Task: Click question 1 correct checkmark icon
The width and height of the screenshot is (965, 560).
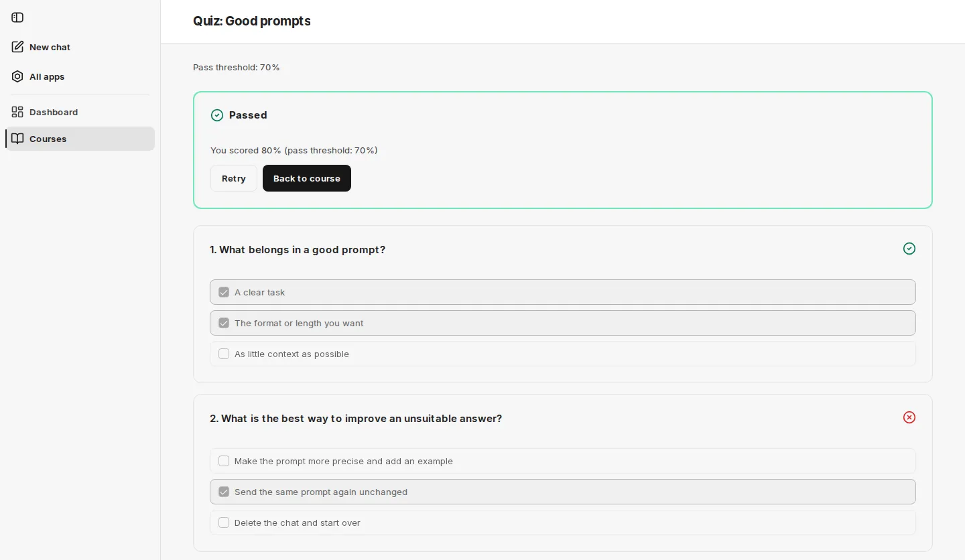Action: click(x=909, y=249)
